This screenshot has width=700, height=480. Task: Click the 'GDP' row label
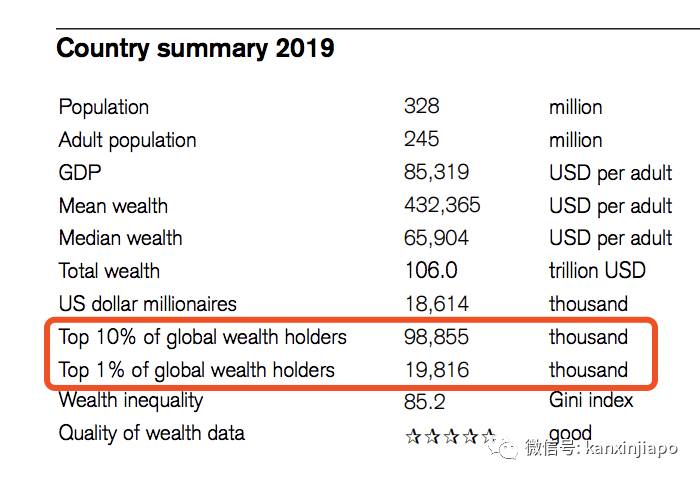pos(80,173)
